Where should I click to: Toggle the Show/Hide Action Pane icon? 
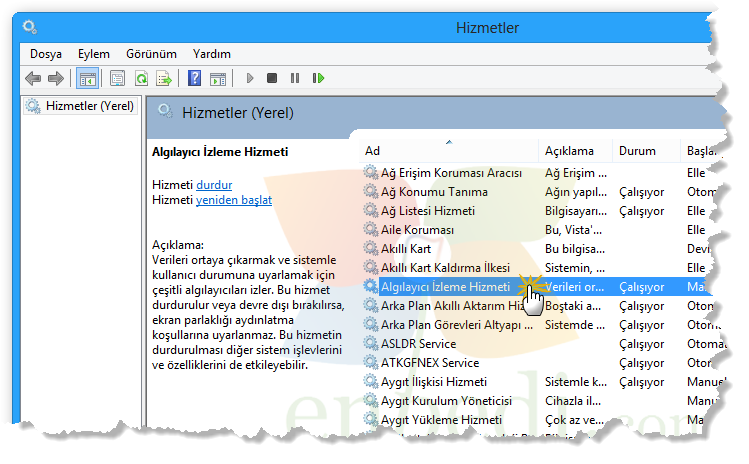(x=218, y=78)
